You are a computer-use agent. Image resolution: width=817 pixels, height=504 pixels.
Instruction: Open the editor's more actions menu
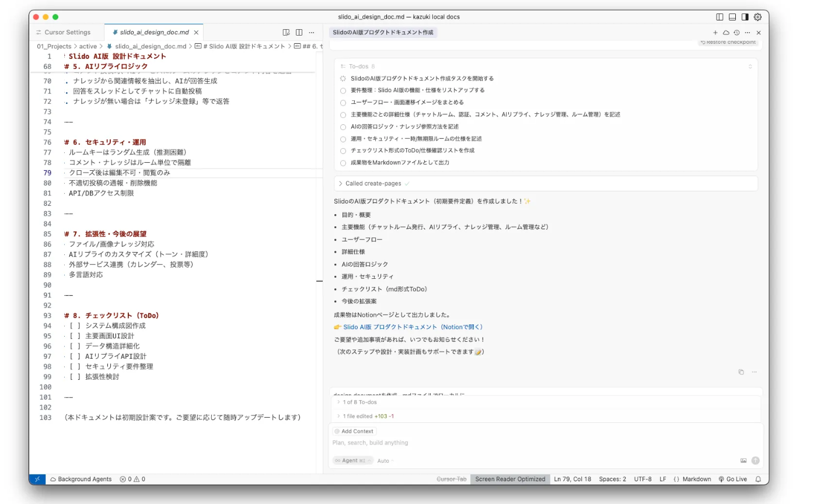pyautogui.click(x=312, y=33)
